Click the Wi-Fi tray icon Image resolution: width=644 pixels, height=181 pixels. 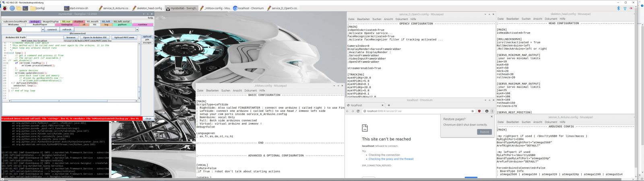tap(625, 8)
